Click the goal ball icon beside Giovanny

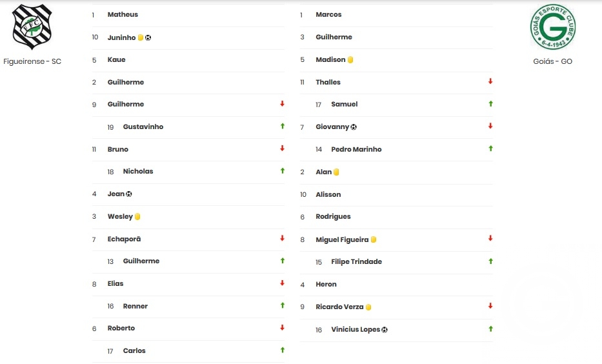pos(354,127)
